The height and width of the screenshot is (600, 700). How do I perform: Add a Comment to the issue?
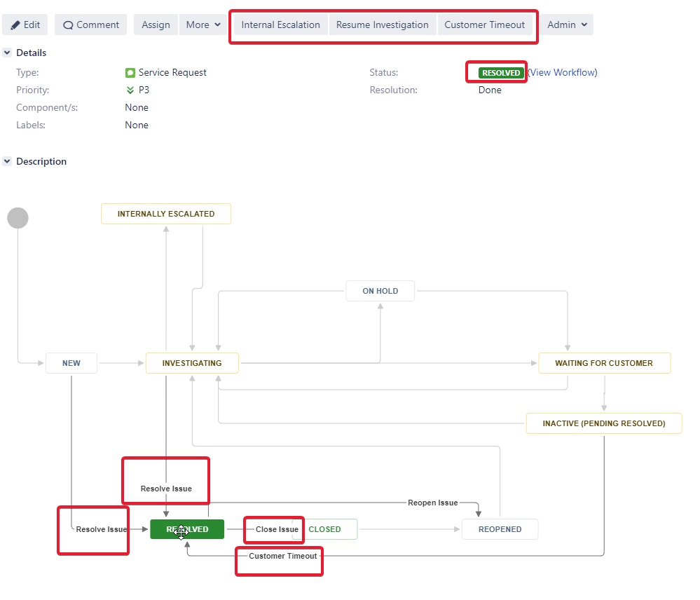(x=91, y=25)
